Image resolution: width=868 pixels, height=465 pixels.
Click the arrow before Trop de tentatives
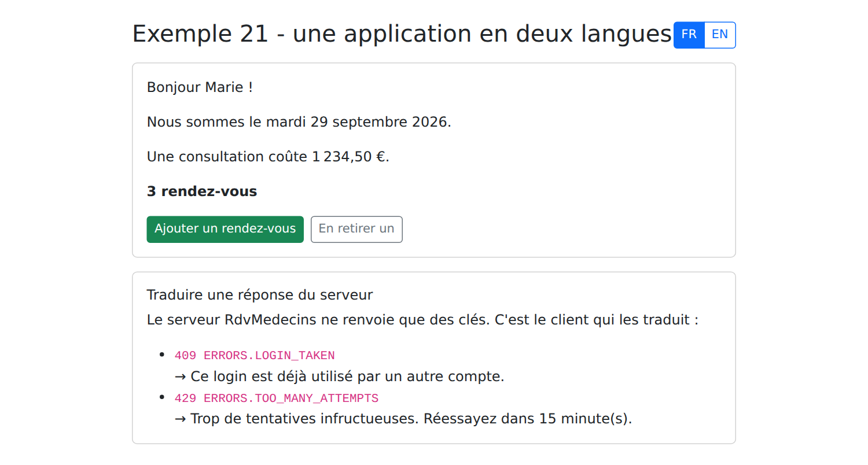[181, 419]
